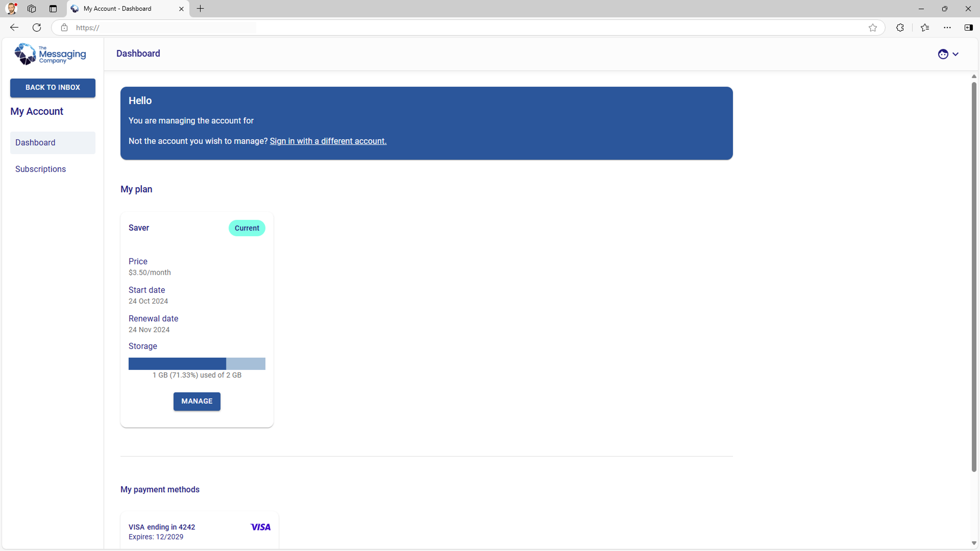Image resolution: width=980 pixels, height=551 pixels.
Task: Click Sign in with a different account link
Action: point(328,141)
